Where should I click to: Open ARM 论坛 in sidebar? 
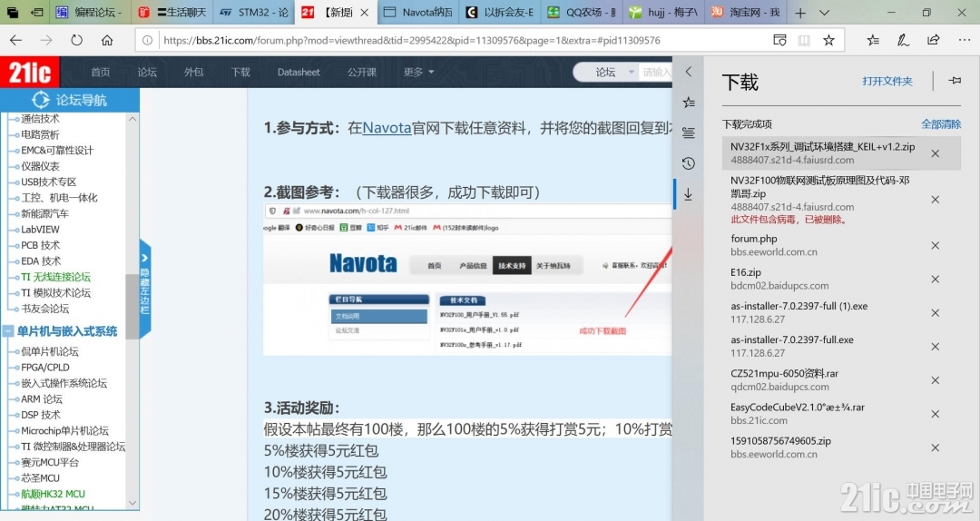[41, 398]
